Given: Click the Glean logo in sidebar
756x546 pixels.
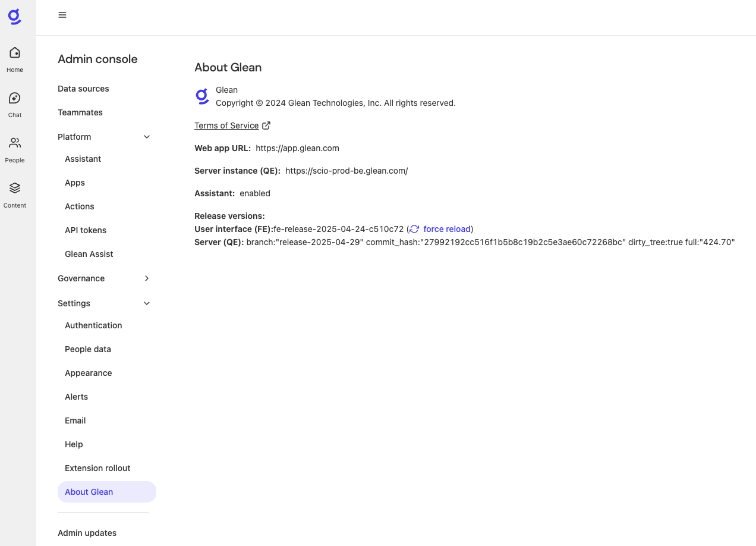Looking at the screenshot, I should pyautogui.click(x=15, y=17).
